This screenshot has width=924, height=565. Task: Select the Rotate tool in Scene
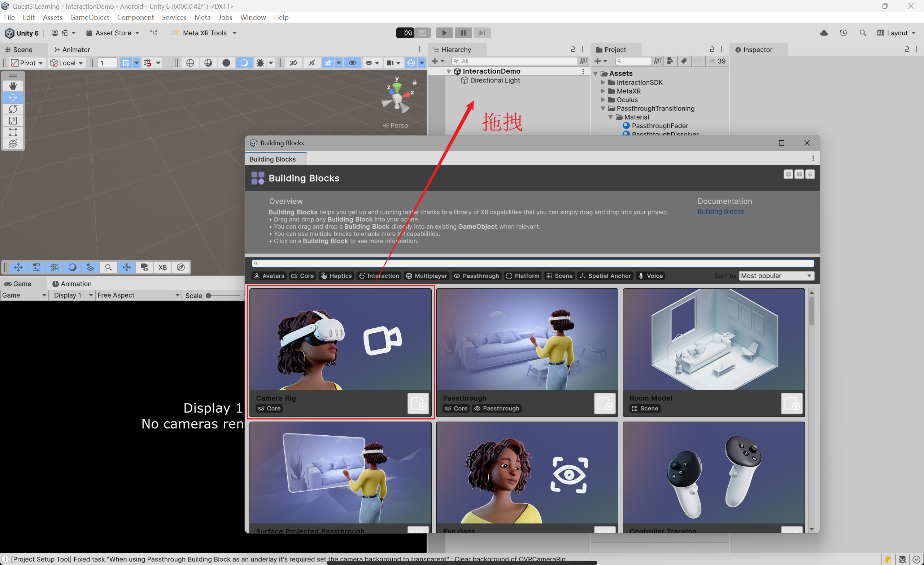pos(13,109)
